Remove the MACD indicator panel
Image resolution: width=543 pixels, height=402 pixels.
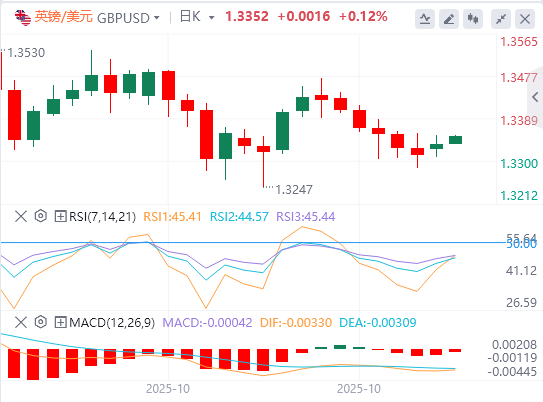point(21,322)
